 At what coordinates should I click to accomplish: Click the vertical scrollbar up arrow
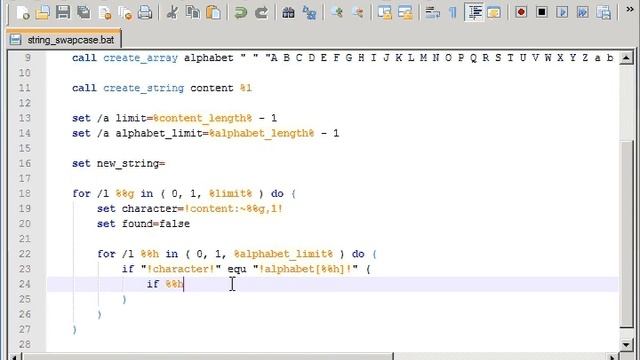pyautogui.click(x=626, y=58)
